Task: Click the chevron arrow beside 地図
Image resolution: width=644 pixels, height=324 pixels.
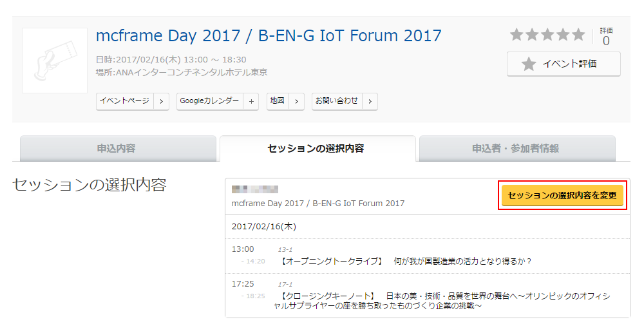Action: pyautogui.click(x=296, y=101)
